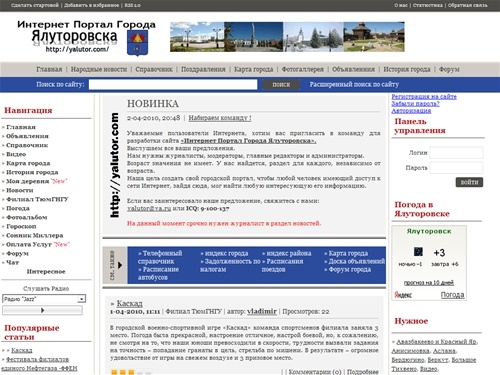
Task: Open the 'RSS 2.0' feed link
Action: (x=132, y=5)
